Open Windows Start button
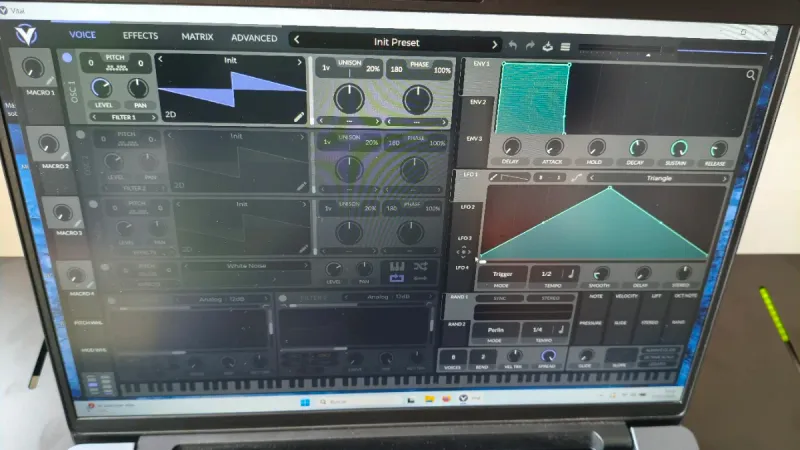The image size is (800, 450). (x=305, y=403)
